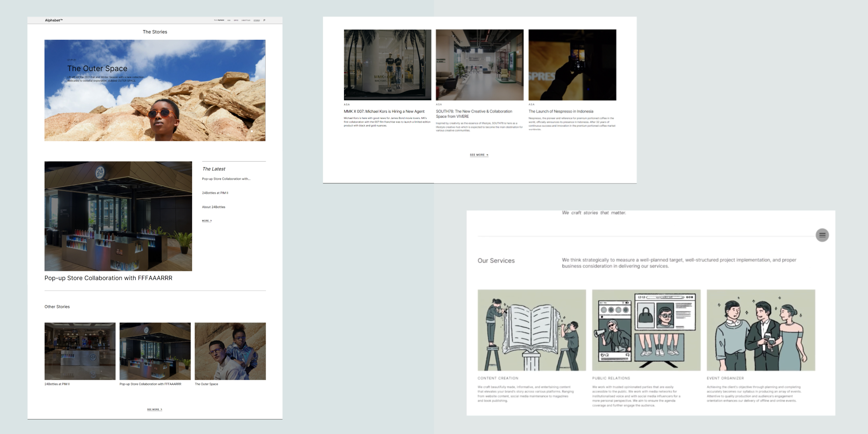
Task: Click the MORE link under The Latest
Action: (x=207, y=221)
